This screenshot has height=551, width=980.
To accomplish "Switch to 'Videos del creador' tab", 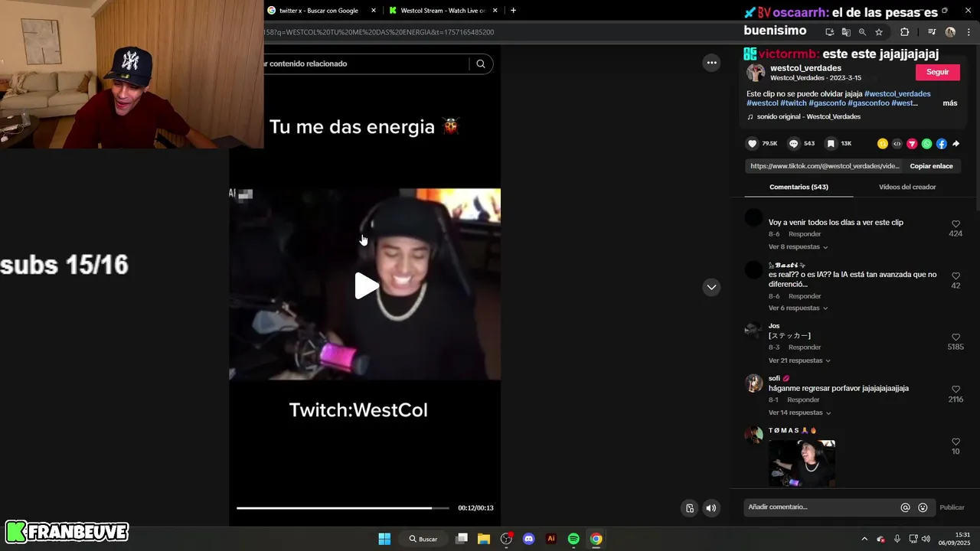I will click(x=907, y=187).
